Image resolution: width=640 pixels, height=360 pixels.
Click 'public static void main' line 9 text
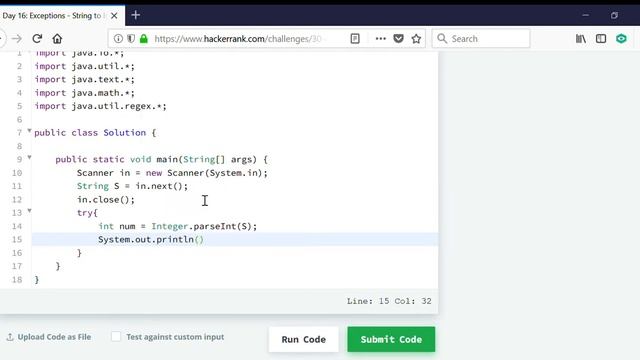(x=161, y=160)
